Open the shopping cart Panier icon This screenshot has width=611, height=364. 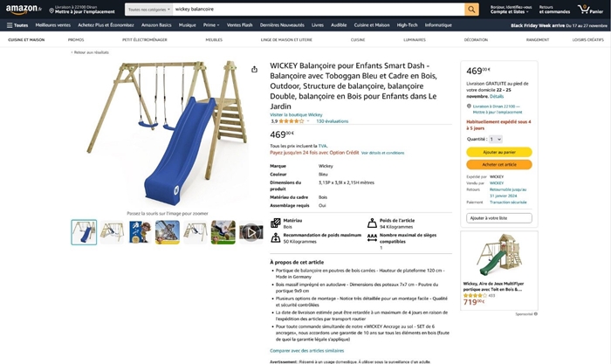click(590, 10)
